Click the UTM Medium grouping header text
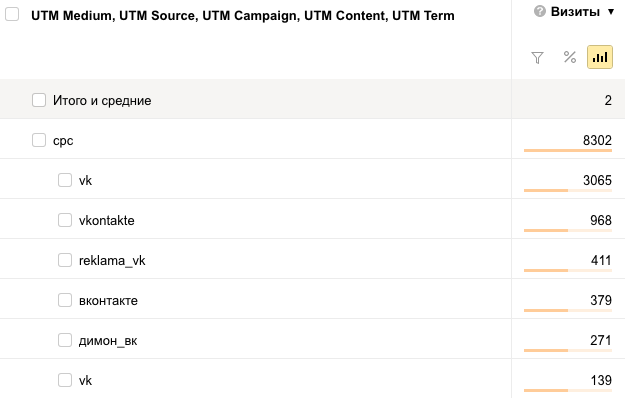This screenshot has height=398, width=625. click(72, 16)
